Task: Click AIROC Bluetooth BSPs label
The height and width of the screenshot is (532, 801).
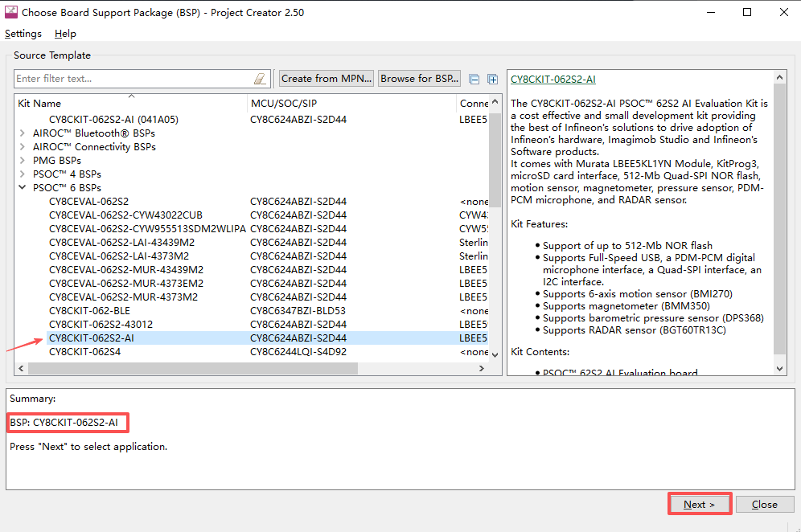Action: 94,133
